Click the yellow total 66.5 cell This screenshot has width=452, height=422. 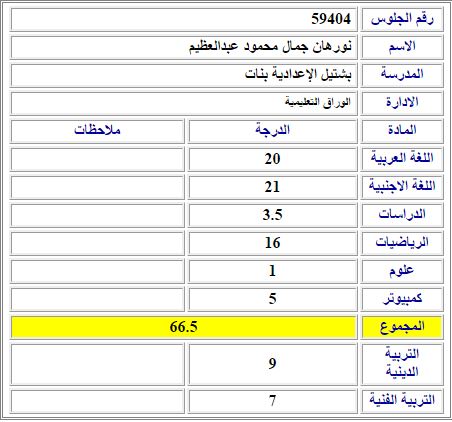click(x=184, y=327)
